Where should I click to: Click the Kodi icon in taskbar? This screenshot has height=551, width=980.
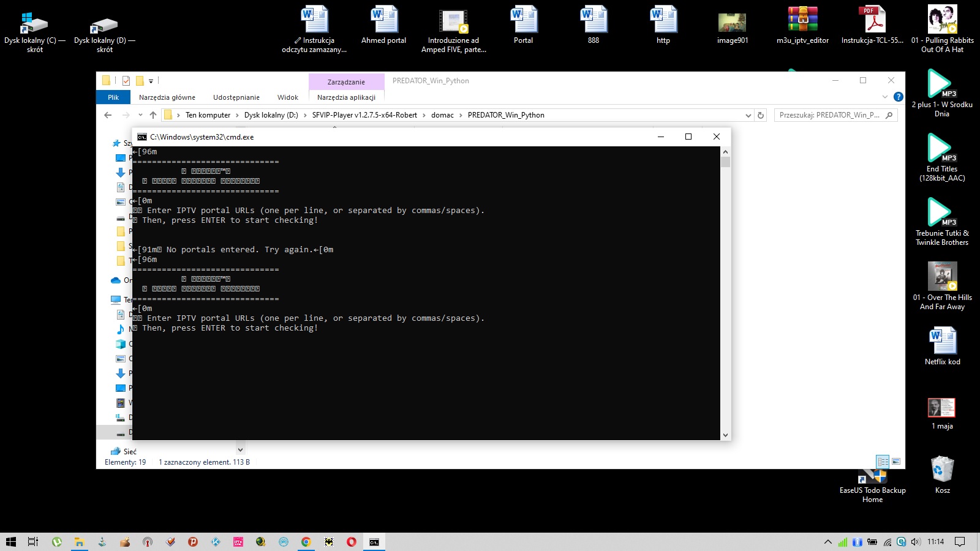(x=216, y=542)
